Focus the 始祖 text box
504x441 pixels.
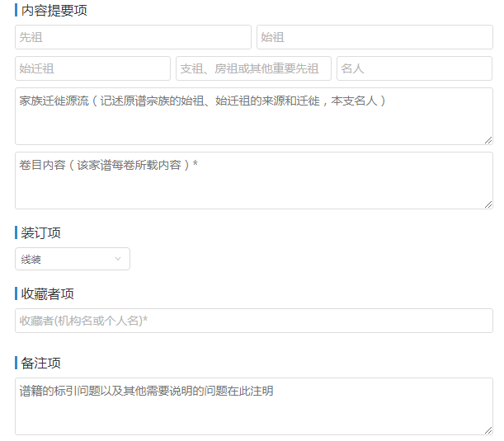[x=374, y=37]
